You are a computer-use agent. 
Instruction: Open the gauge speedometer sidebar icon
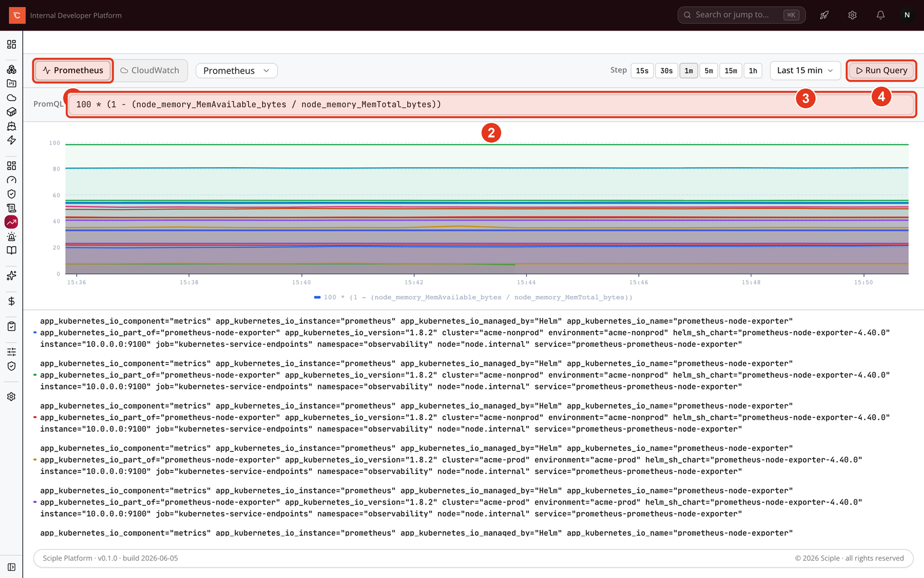(x=12, y=180)
